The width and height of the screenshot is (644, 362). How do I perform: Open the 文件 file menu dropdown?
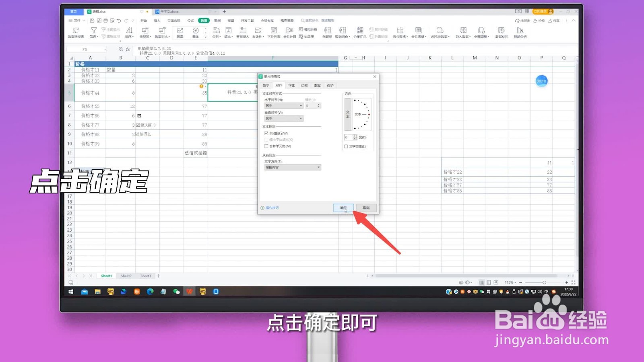pyautogui.click(x=77, y=21)
